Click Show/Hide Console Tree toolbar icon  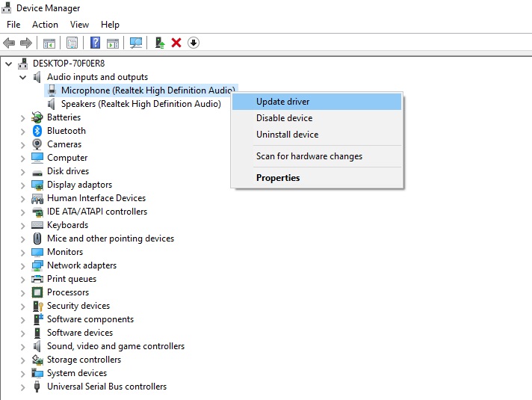(x=49, y=43)
